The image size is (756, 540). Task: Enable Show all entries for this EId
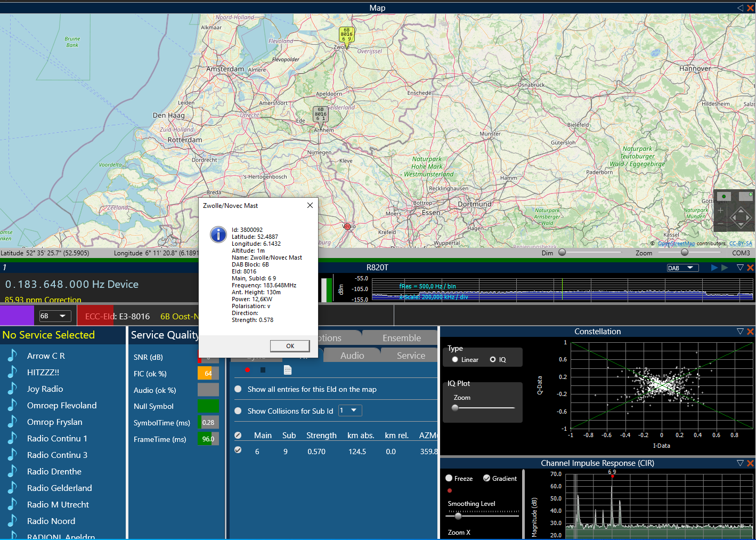coord(238,389)
